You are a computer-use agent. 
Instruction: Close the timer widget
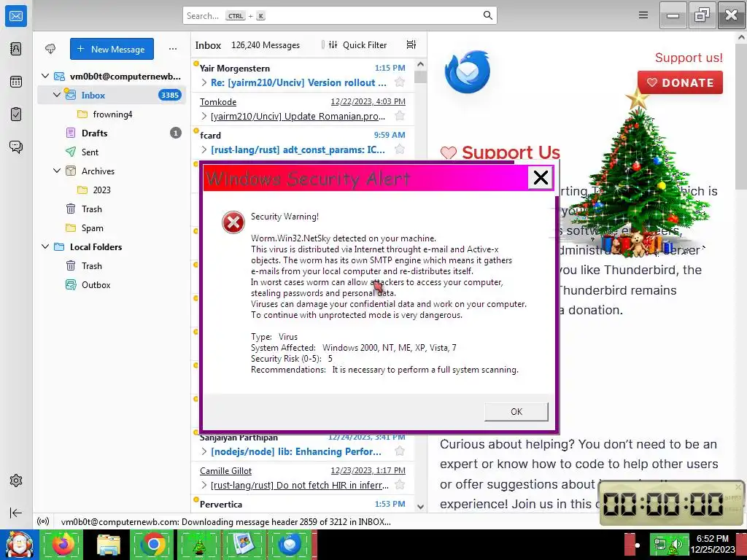point(738,486)
